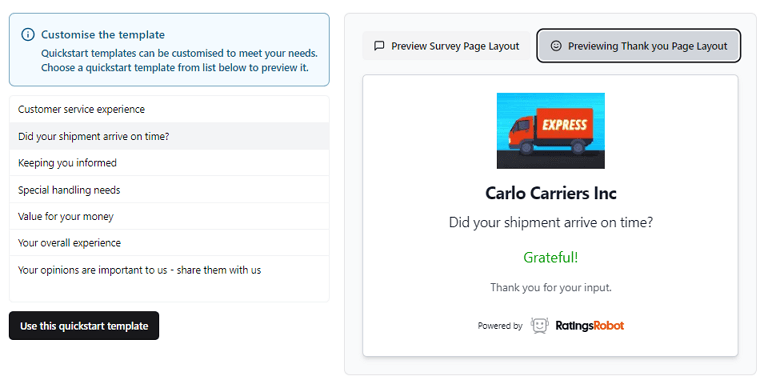Click the RatingsRobot robot face icon

coord(540,326)
